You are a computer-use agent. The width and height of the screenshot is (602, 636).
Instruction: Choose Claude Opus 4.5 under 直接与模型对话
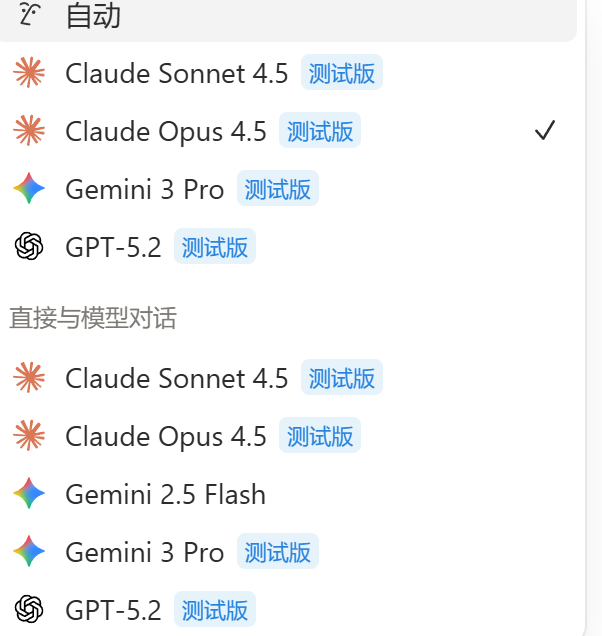[x=287, y=436]
